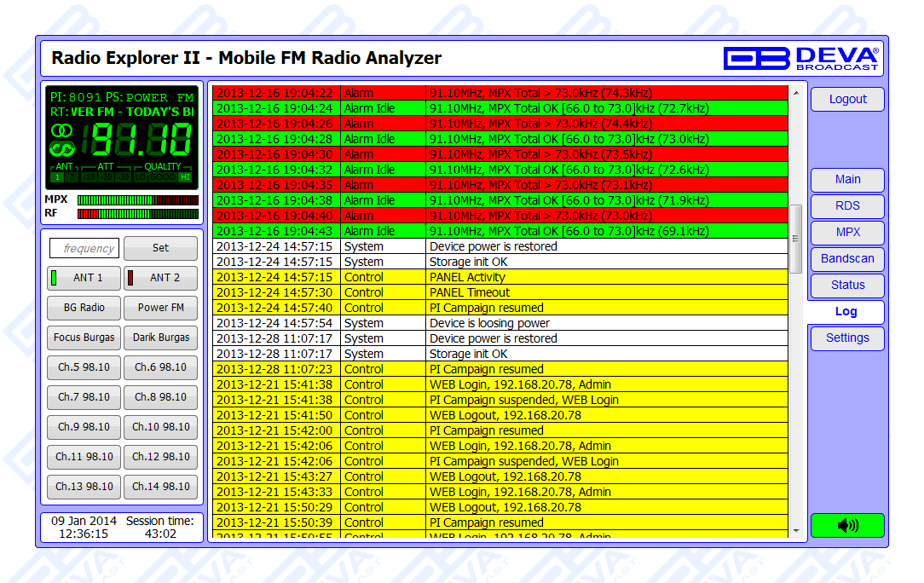Click the green speaker audio button
The height and width of the screenshot is (583, 924).
point(846,525)
